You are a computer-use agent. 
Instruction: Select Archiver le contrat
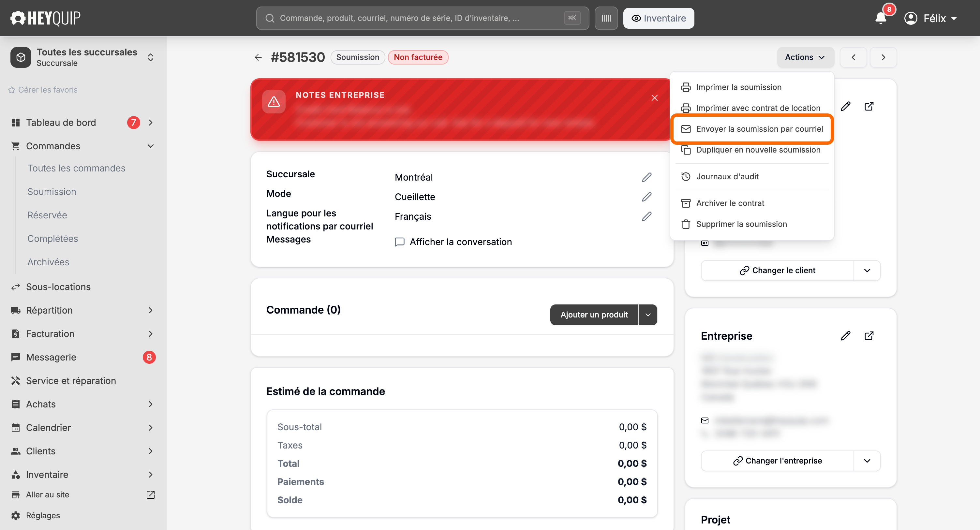(752, 203)
